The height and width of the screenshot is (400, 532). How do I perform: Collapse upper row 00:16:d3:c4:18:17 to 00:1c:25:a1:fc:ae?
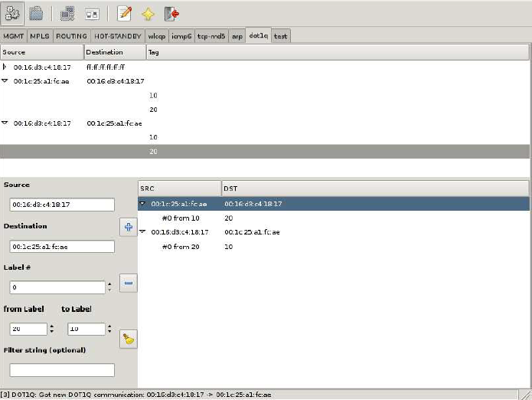pyautogui.click(x=5, y=123)
